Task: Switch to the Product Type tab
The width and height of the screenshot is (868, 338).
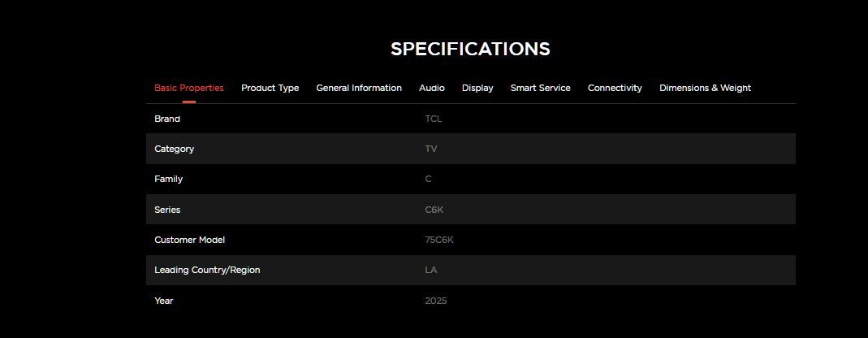Action: pyautogui.click(x=270, y=88)
